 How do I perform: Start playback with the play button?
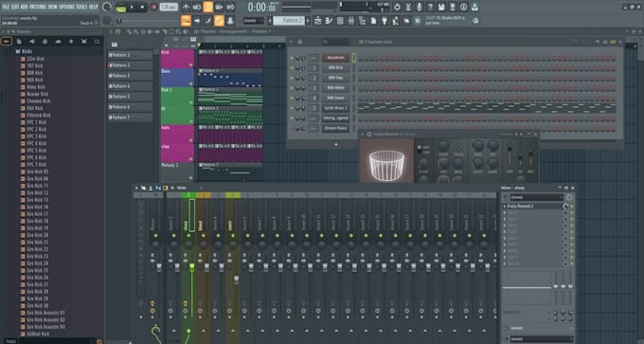point(132,7)
